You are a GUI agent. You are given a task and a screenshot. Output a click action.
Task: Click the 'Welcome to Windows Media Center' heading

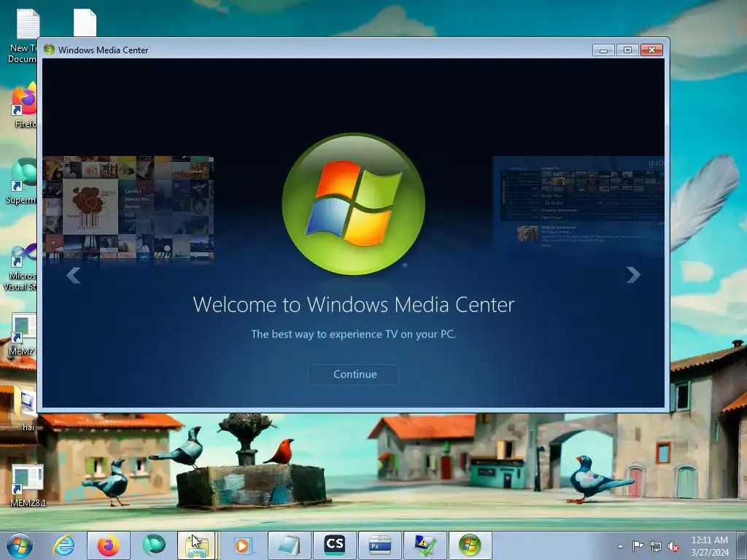click(354, 305)
